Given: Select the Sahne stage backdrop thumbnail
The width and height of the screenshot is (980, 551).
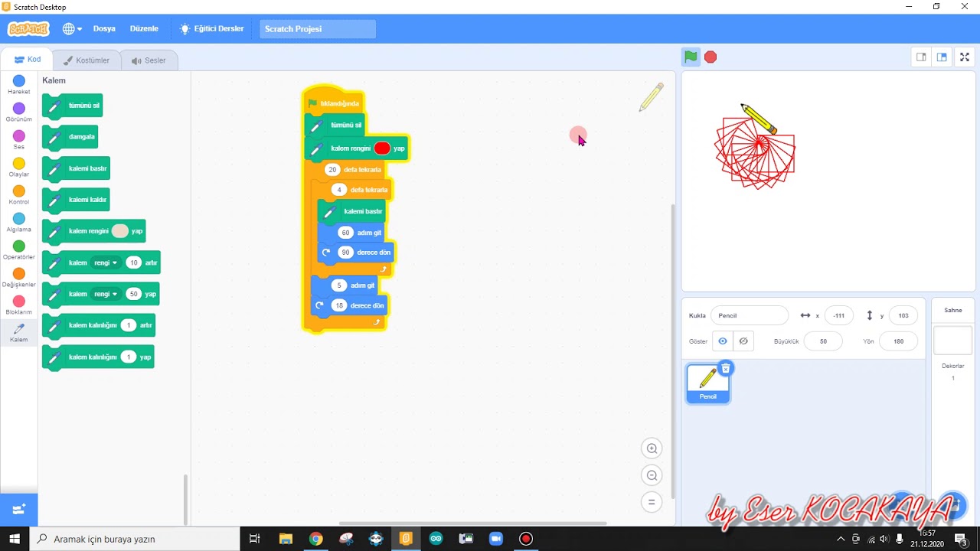Looking at the screenshot, I should [953, 341].
